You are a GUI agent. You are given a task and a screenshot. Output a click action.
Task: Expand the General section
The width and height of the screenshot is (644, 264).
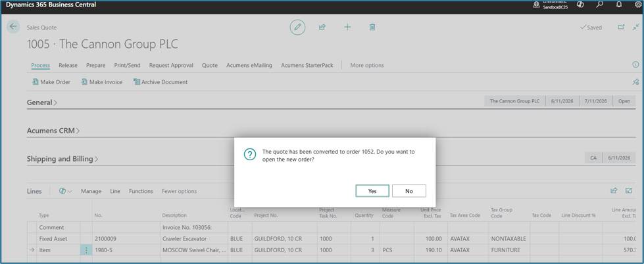click(42, 102)
